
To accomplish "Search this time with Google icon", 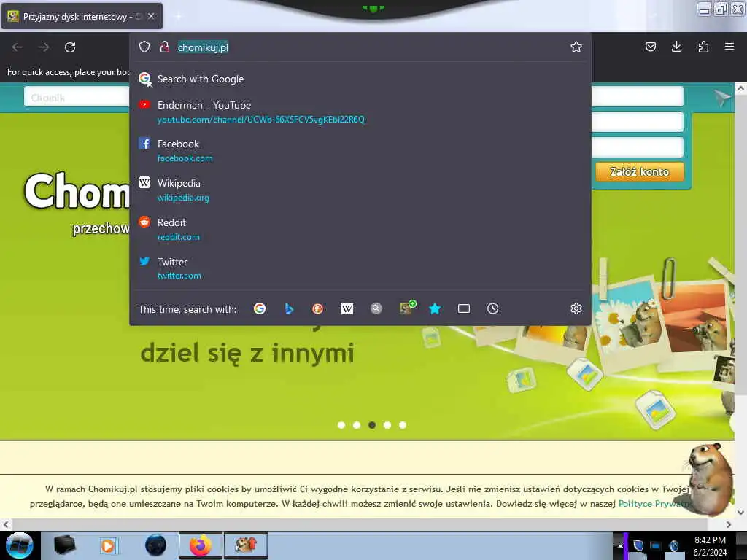I will (x=260, y=308).
